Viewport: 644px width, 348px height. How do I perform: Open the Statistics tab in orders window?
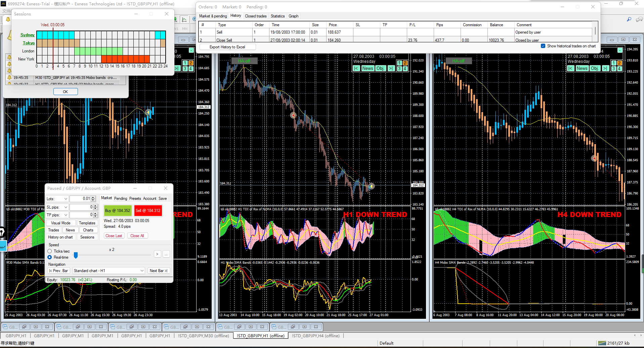[x=277, y=16]
